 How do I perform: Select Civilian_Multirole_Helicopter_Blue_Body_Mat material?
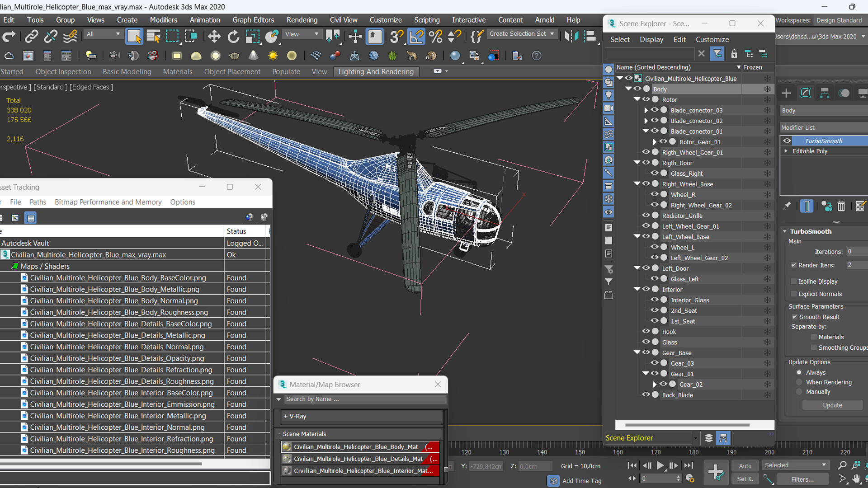(360, 447)
